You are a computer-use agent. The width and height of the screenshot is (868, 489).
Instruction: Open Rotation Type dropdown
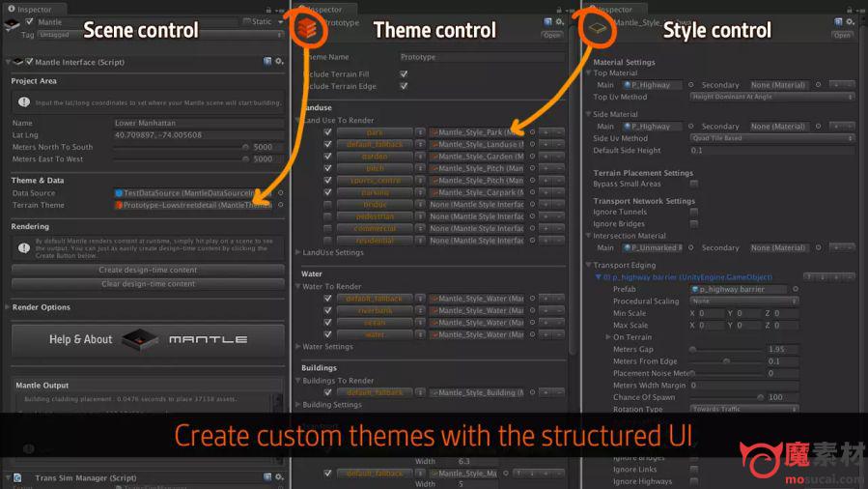[x=744, y=409]
